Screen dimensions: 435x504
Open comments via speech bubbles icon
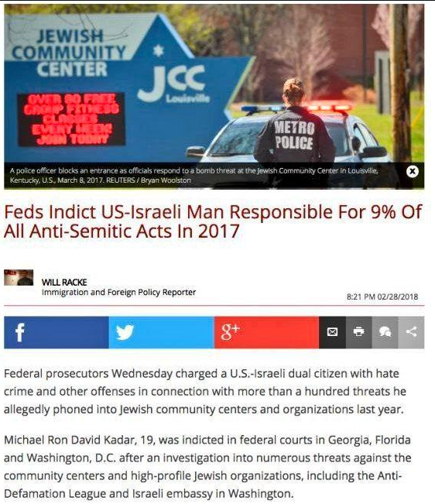click(x=385, y=332)
